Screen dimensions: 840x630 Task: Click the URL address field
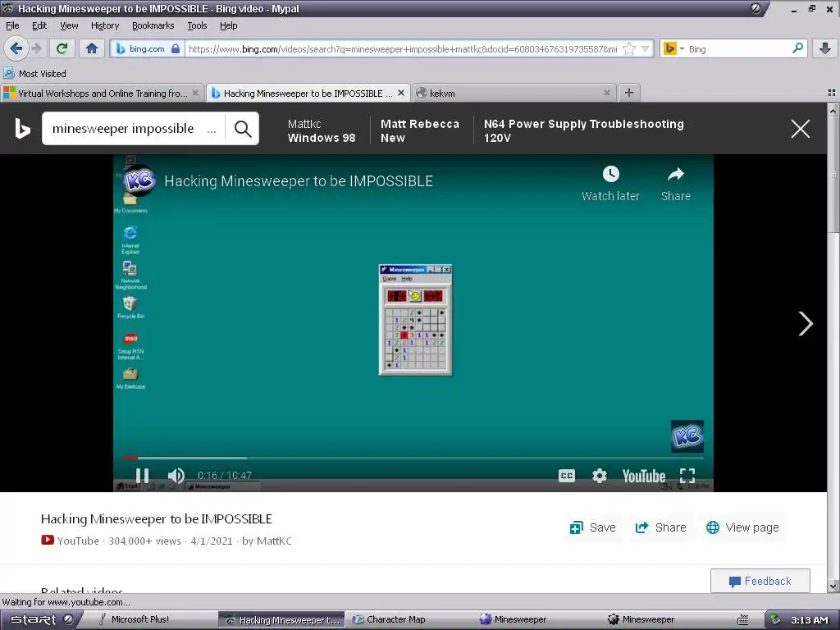click(x=402, y=49)
